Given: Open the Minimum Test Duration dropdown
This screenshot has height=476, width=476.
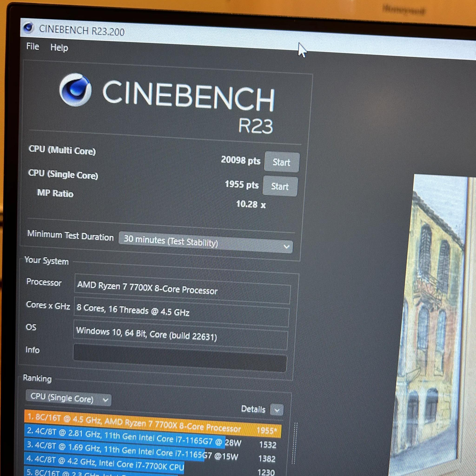Looking at the screenshot, I should tap(205, 242).
